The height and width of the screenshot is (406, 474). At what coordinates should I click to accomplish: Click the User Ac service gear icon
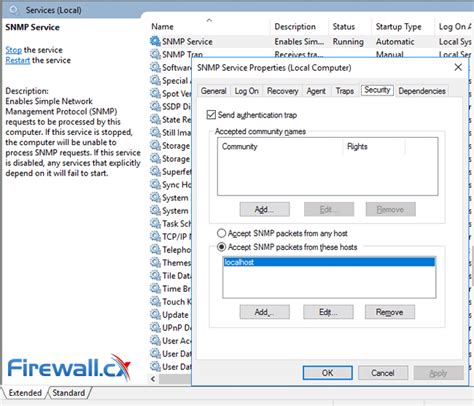coord(155,340)
